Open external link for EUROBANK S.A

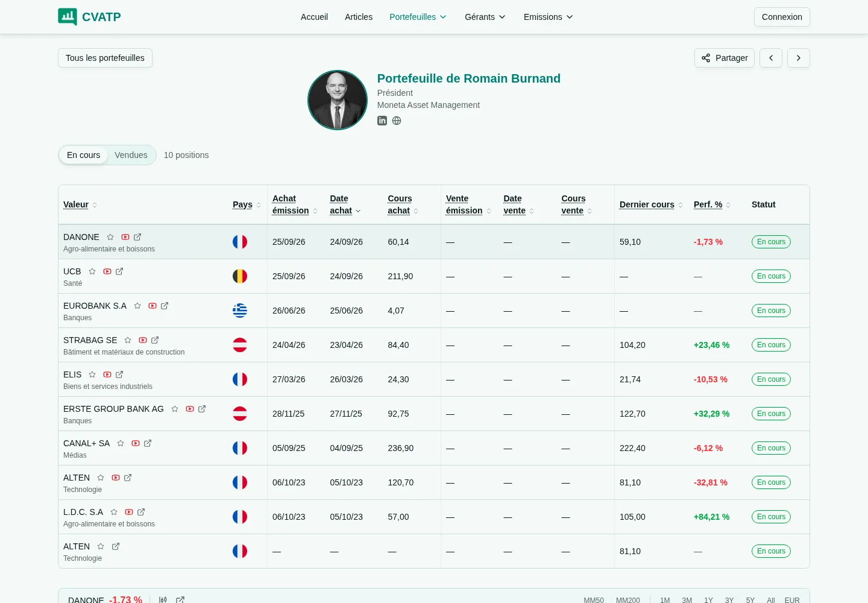165,306
